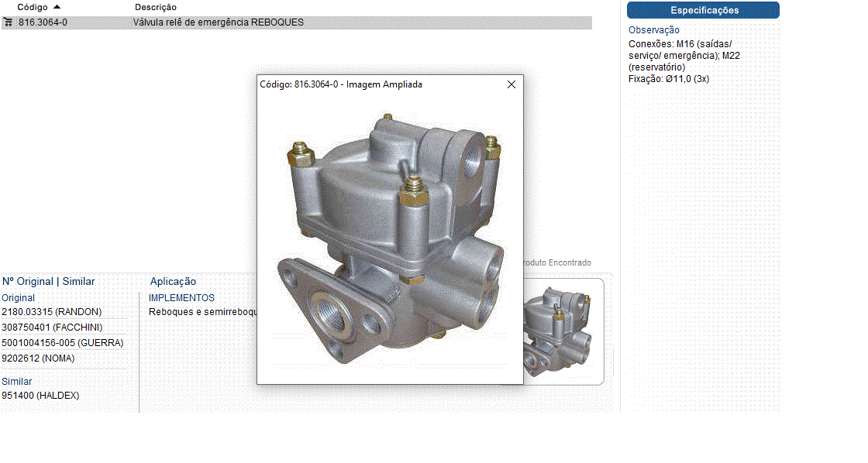Image resolution: width=868 pixels, height=463 pixels.
Task: Open the Especificações panel header
Action: click(x=703, y=10)
